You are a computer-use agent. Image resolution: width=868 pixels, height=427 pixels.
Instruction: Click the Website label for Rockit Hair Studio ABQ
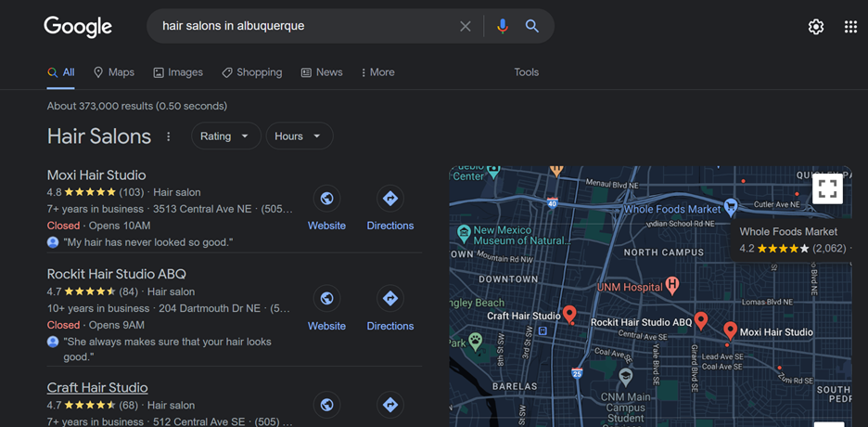tap(326, 326)
